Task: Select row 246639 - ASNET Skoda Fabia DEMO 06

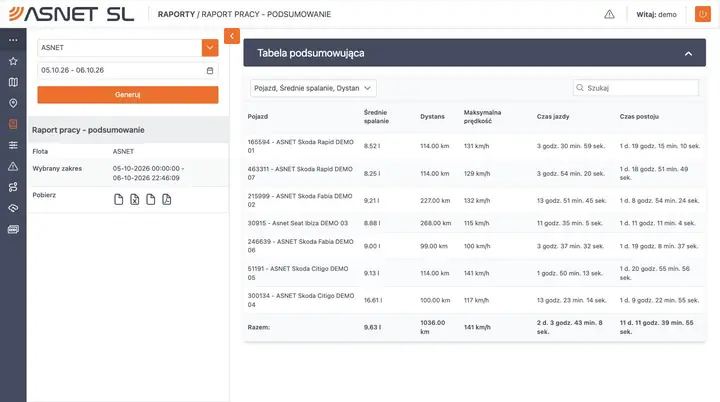Action: pyautogui.click(x=474, y=246)
